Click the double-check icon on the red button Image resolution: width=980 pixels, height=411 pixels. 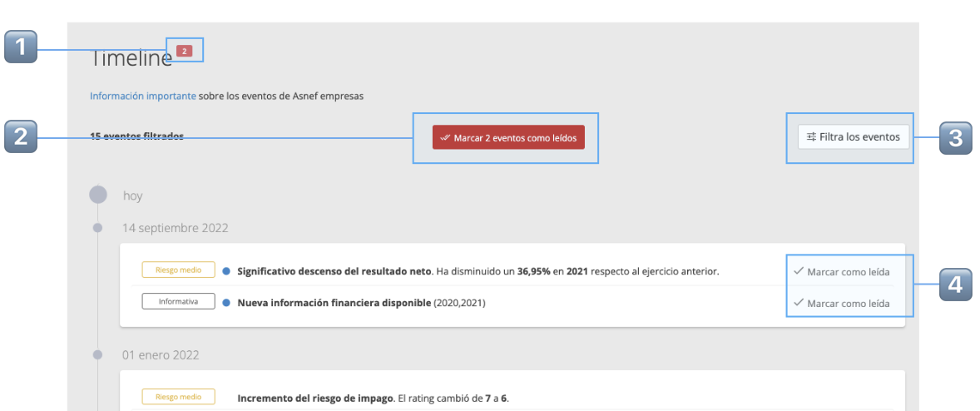(x=445, y=137)
